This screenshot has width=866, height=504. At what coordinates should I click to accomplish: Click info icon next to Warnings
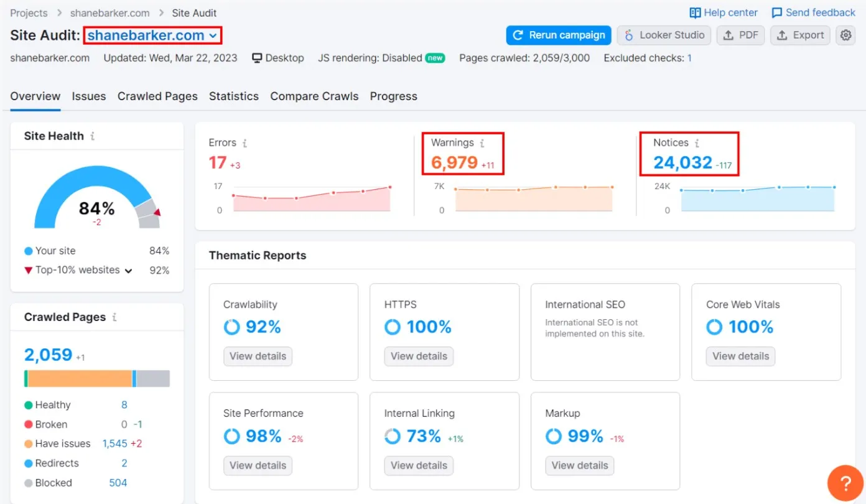pyautogui.click(x=482, y=142)
